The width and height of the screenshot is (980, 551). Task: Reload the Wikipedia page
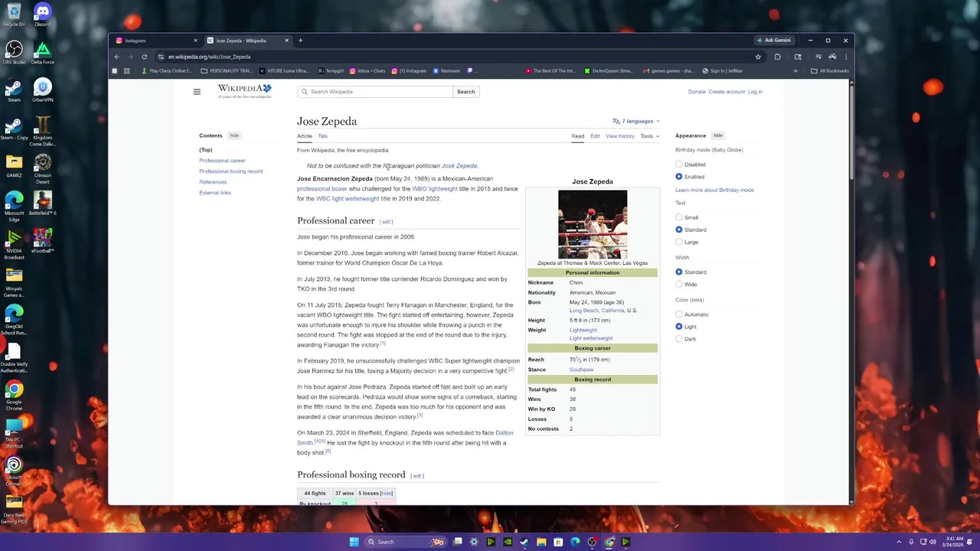click(144, 57)
